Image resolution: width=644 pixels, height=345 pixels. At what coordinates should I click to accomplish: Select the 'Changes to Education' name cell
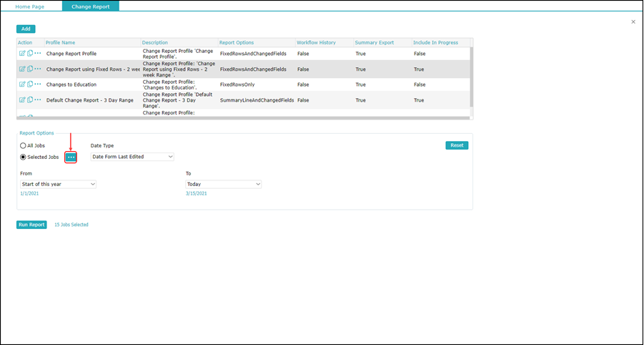71,84
